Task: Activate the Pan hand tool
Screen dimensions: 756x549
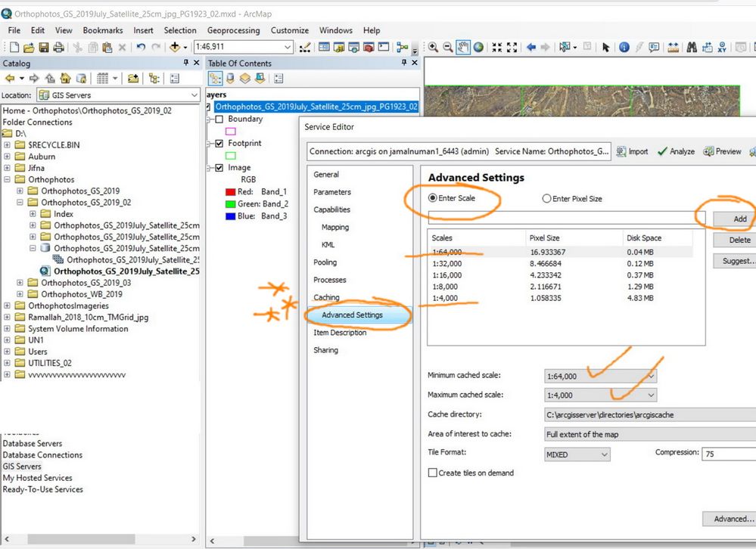Action: 464,47
